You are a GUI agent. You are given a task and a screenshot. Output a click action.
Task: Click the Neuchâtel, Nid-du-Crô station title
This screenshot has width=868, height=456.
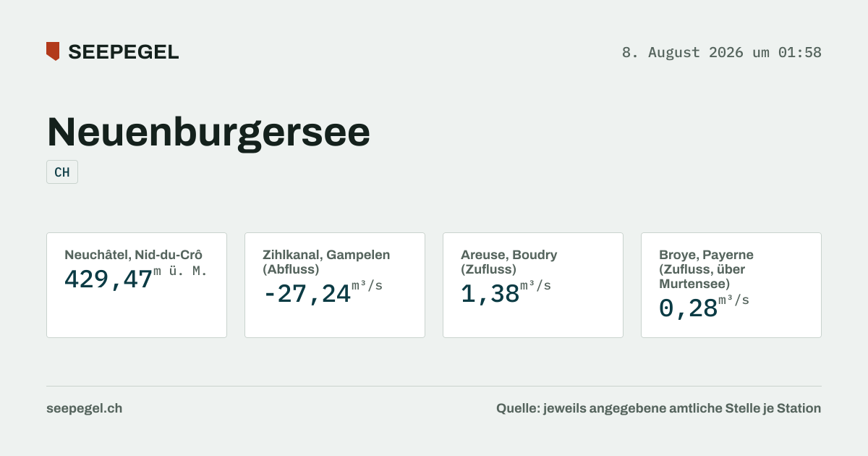[133, 255]
